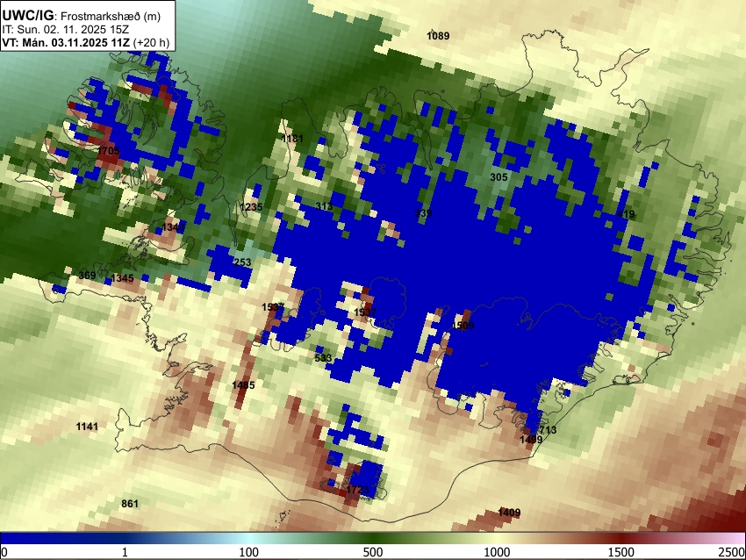Viewport: 746px width, 560px height.
Task: Click the 533 value label on the map
Action: tap(323, 358)
